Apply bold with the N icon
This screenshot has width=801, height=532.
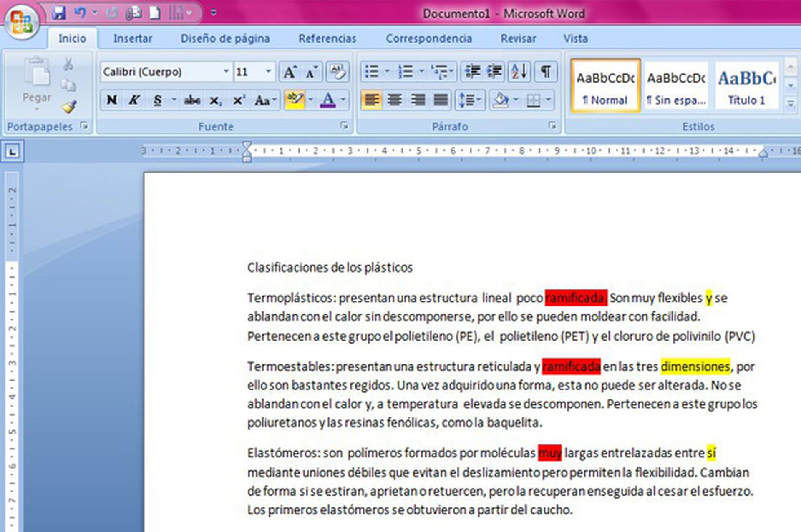pyautogui.click(x=111, y=100)
